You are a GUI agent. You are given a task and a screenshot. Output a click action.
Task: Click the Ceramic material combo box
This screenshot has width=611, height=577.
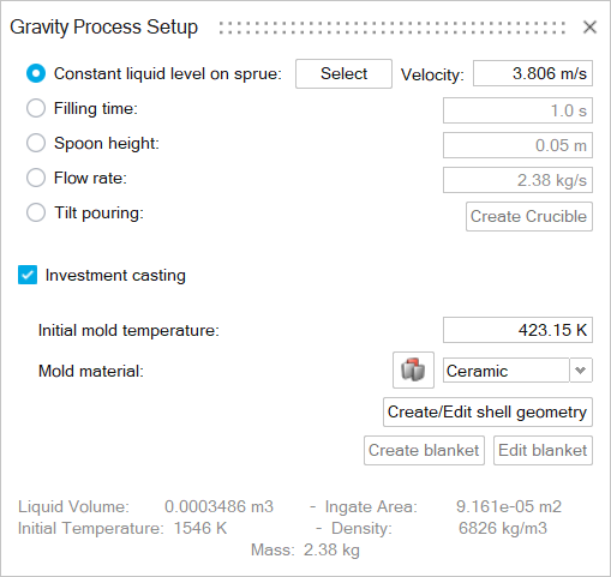pos(505,371)
